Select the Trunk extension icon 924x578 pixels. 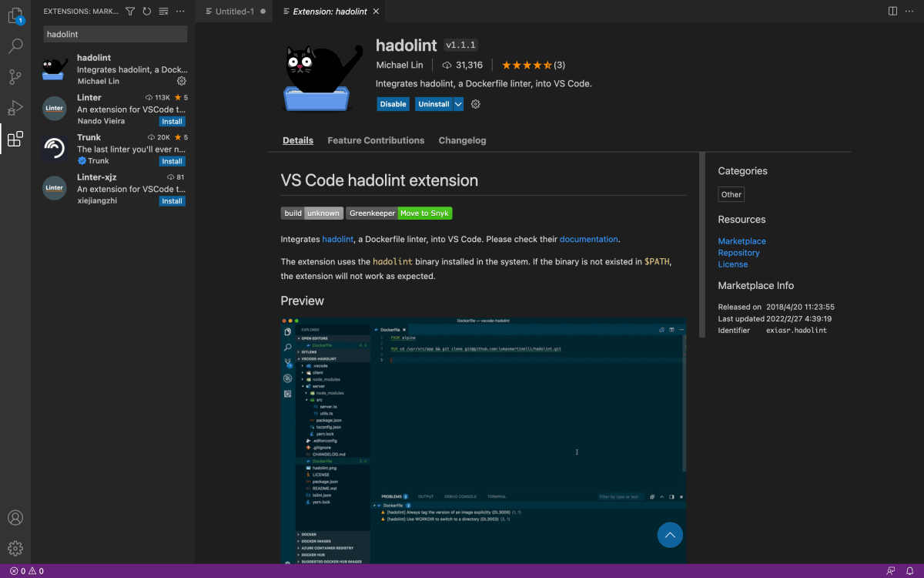point(54,149)
